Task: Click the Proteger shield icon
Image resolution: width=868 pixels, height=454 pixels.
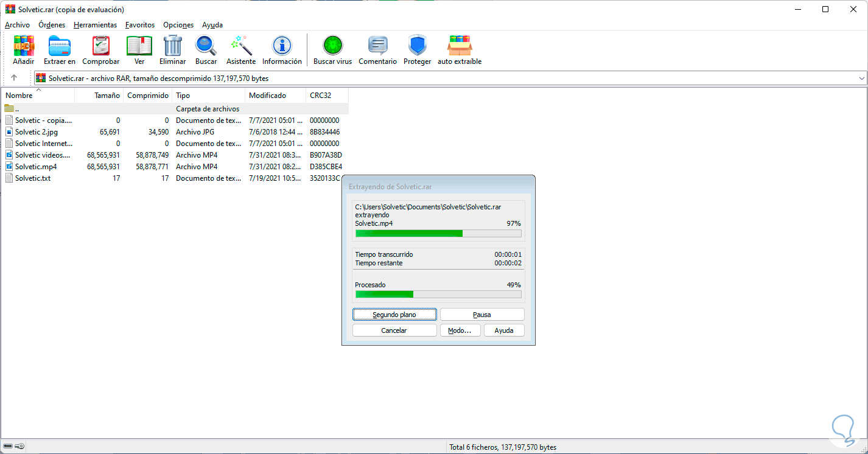Action: [x=418, y=46]
